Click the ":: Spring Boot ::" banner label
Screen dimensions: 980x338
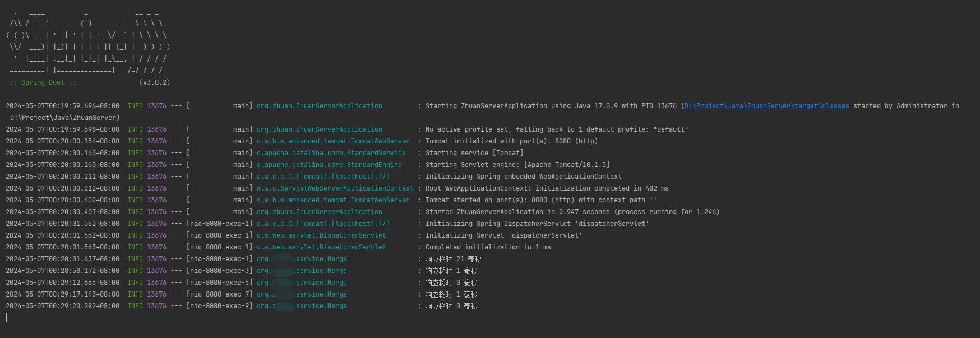43,82
